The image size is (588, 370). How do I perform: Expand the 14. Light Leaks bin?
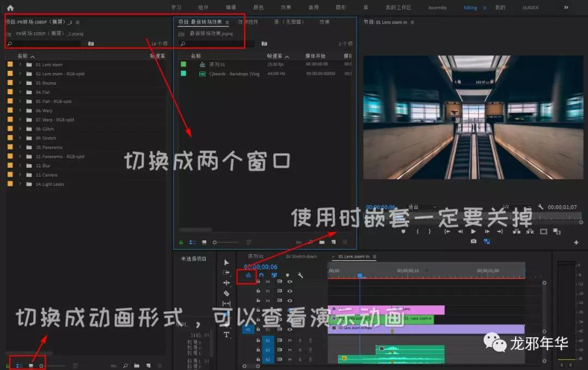point(20,184)
